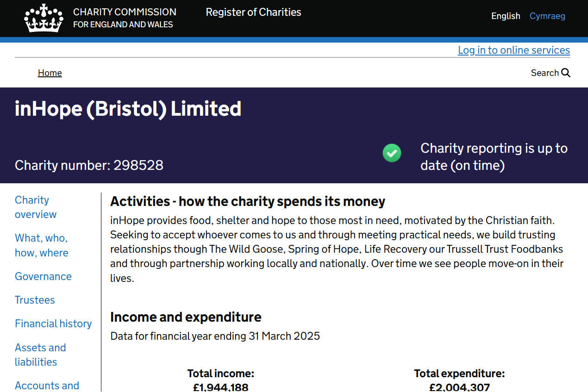Select What, who, how, where section
The width and height of the screenshot is (588, 392).
click(41, 245)
